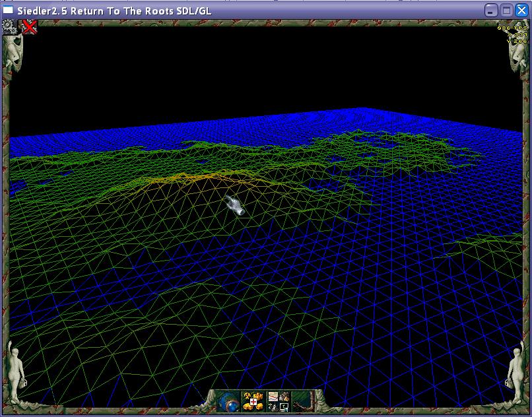The height and width of the screenshot is (417, 532).
Task: Select the small terrain map icon
Action: [273, 396]
